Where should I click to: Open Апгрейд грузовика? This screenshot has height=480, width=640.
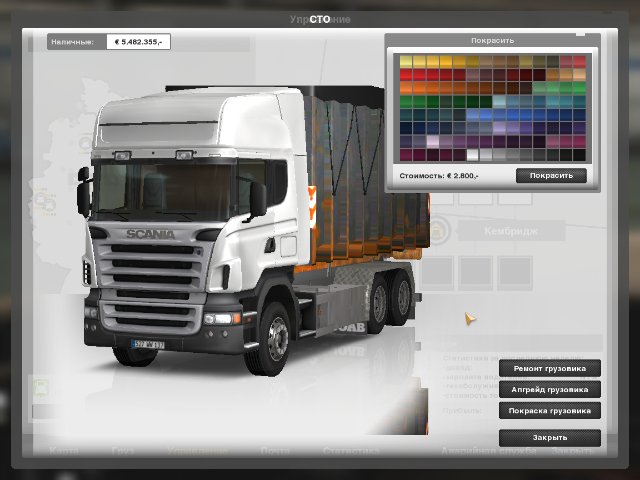point(549,390)
